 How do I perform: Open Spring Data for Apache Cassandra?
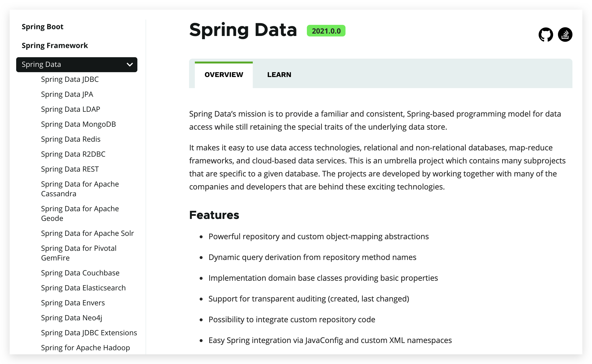pos(80,189)
